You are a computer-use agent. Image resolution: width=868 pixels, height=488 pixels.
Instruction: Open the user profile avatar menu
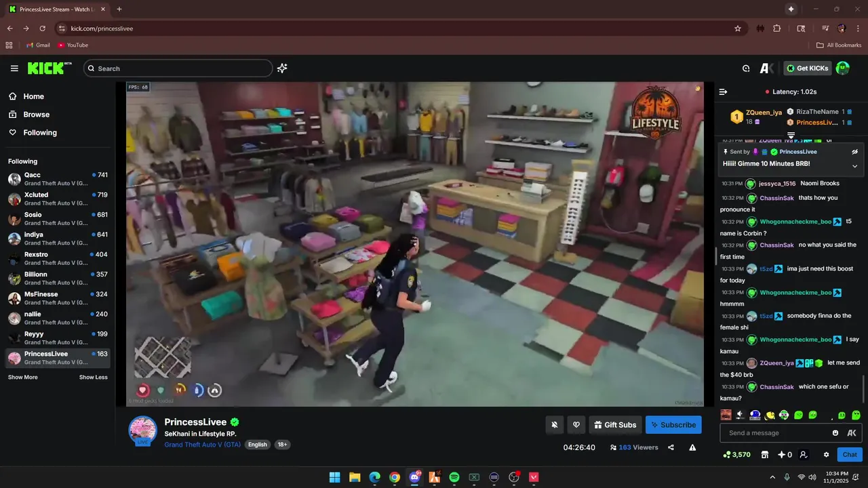843,68
